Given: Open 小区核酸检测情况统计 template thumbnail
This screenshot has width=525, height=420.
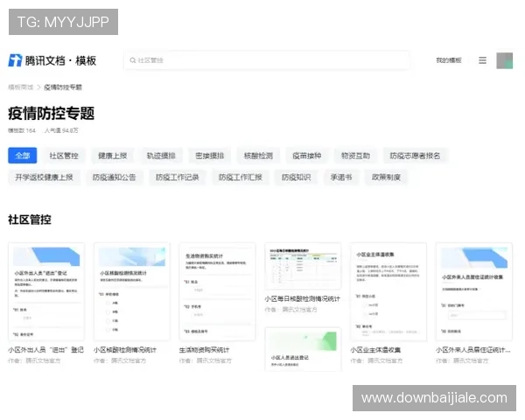Looking at the screenshot, I should click(x=132, y=291).
